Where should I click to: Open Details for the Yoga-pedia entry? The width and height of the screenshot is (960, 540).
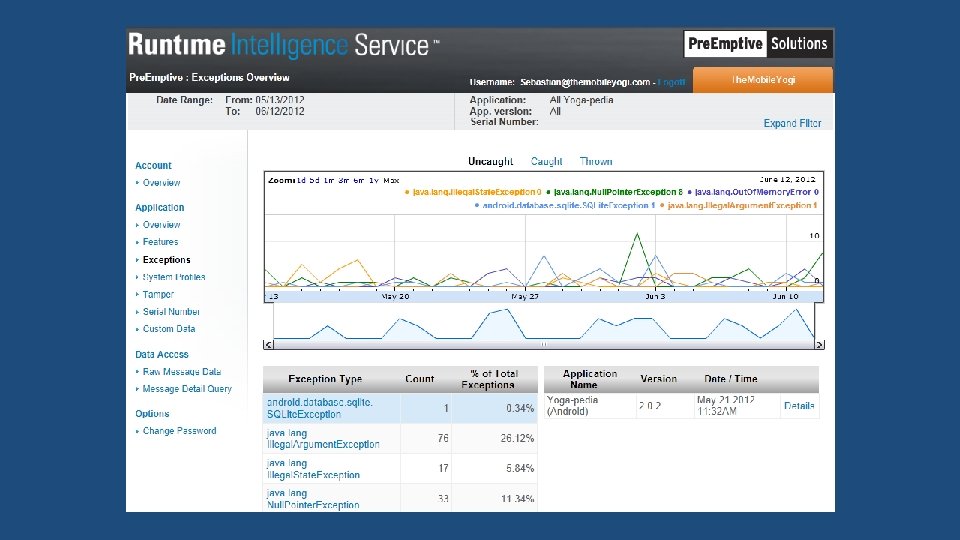tap(799, 406)
